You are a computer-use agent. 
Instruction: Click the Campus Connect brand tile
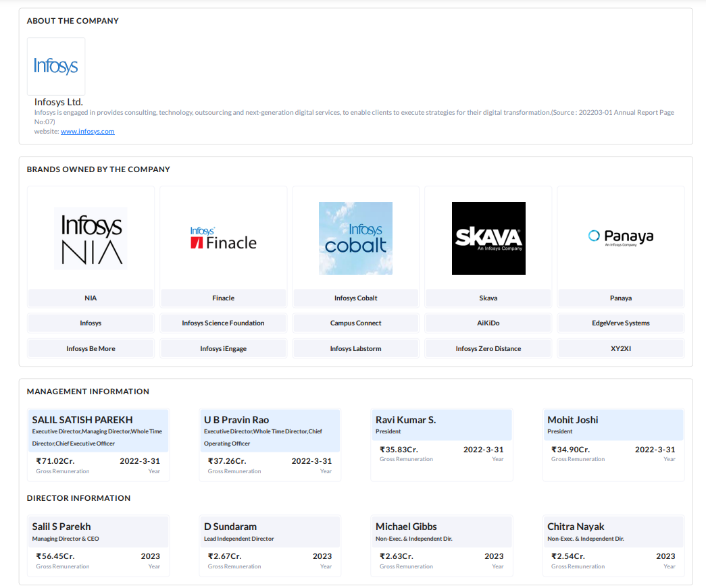coord(355,323)
